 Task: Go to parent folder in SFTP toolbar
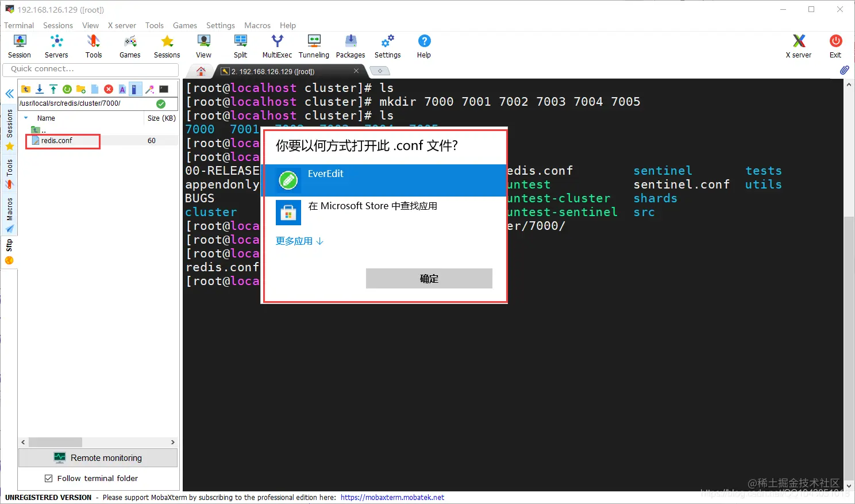[26, 89]
